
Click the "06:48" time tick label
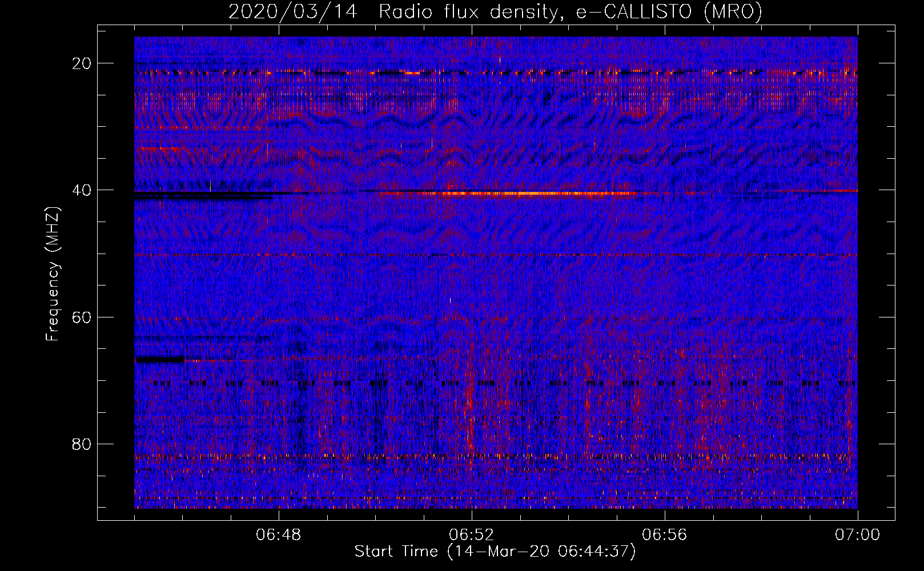pyautogui.click(x=279, y=535)
